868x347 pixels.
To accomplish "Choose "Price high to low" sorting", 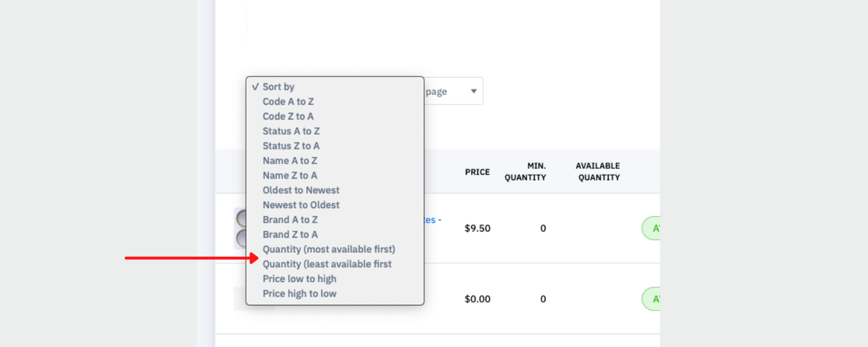I will [299, 294].
